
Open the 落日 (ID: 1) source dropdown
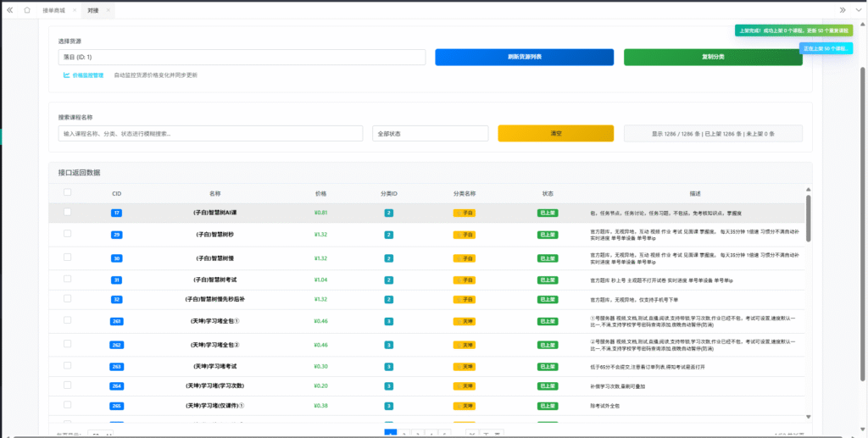242,58
